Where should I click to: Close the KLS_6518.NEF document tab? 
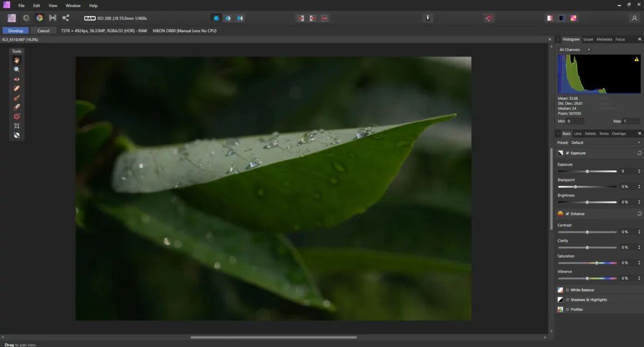[x=550, y=39]
